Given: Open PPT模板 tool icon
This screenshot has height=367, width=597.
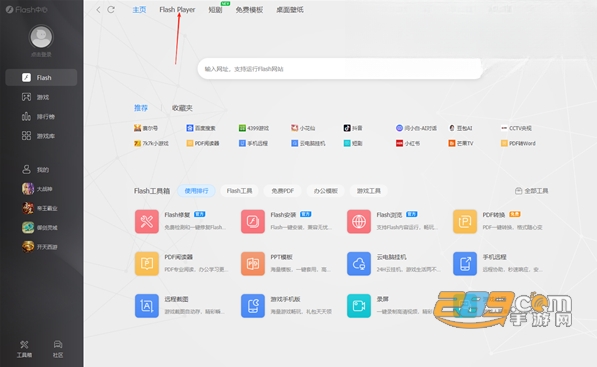Looking at the screenshot, I should pyautogui.click(x=253, y=263).
